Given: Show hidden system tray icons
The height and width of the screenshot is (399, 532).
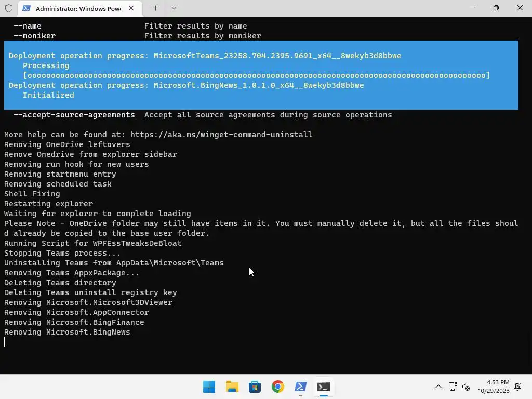Looking at the screenshot, I should 438,387.
